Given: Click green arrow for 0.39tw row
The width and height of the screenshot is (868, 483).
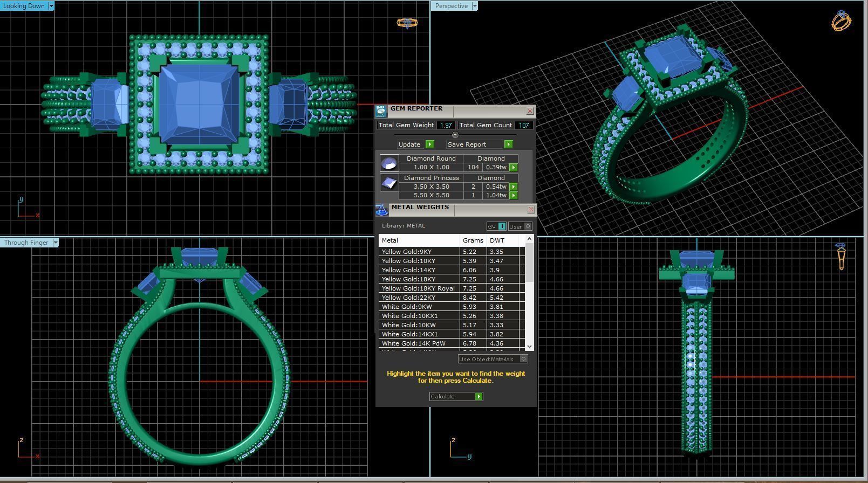Looking at the screenshot, I should pyautogui.click(x=514, y=168).
